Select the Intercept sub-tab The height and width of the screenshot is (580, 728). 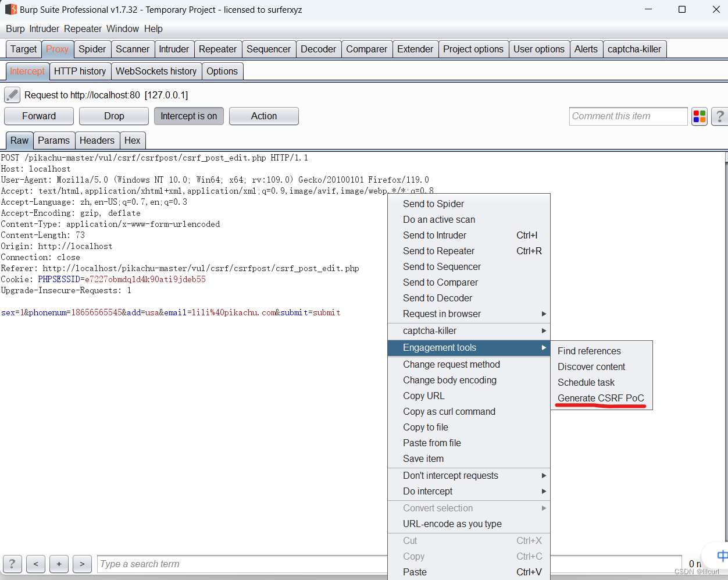(27, 71)
